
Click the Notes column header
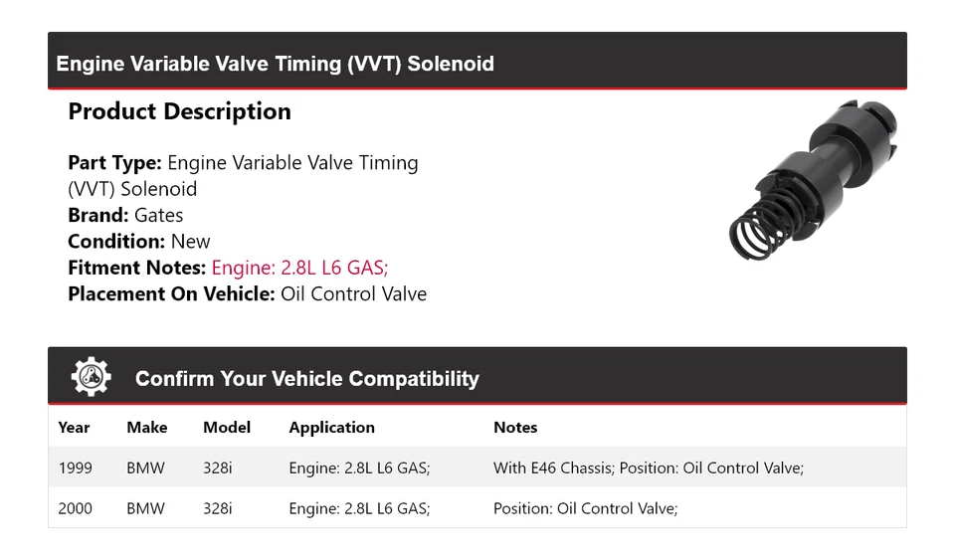click(515, 427)
